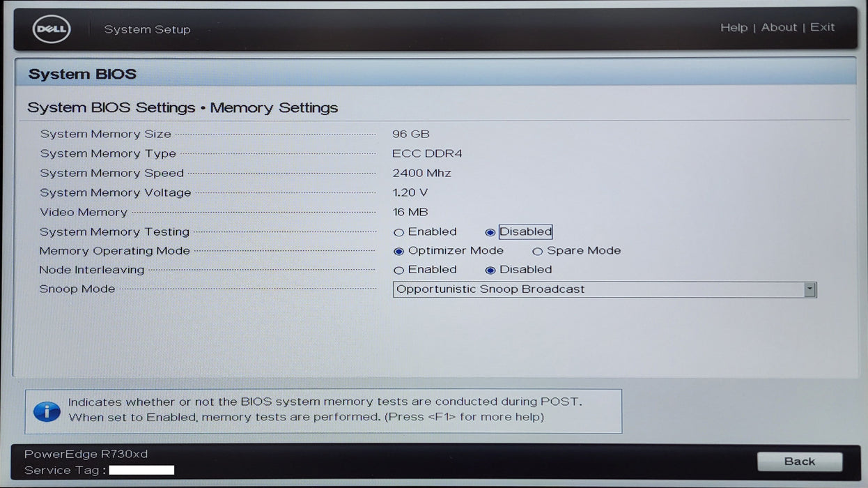This screenshot has width=868, height=488.
Task: Choose Spare Mode for Memory Operating Mode
Action: pyautogui.click(x=537, y=251)
